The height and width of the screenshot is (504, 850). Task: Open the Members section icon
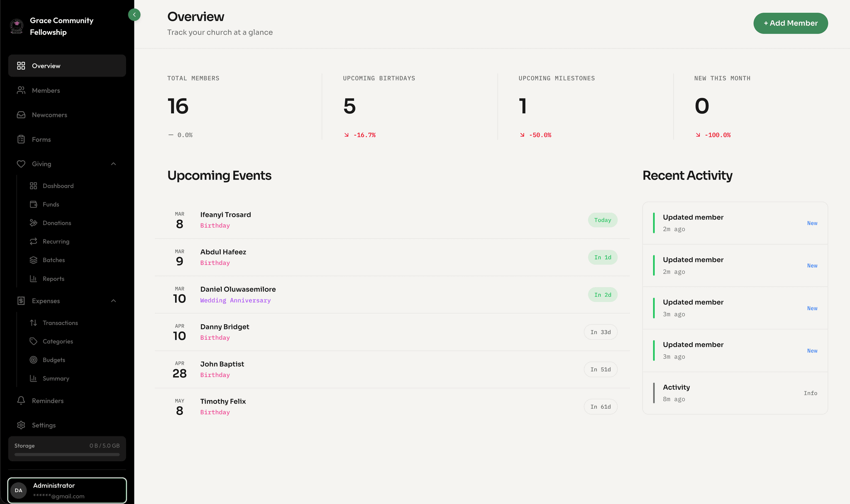[21, 90]
